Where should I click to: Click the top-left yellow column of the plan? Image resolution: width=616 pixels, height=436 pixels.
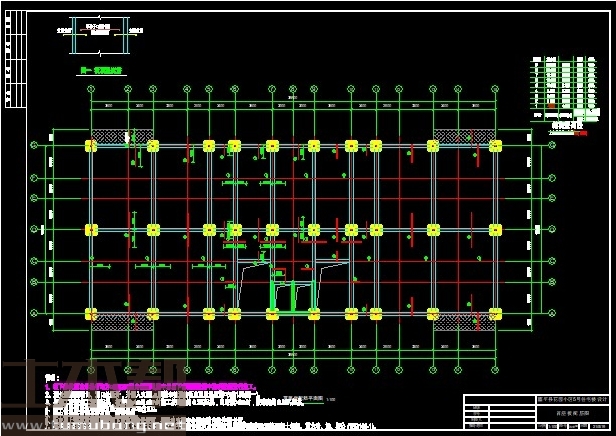coord(91,146)
